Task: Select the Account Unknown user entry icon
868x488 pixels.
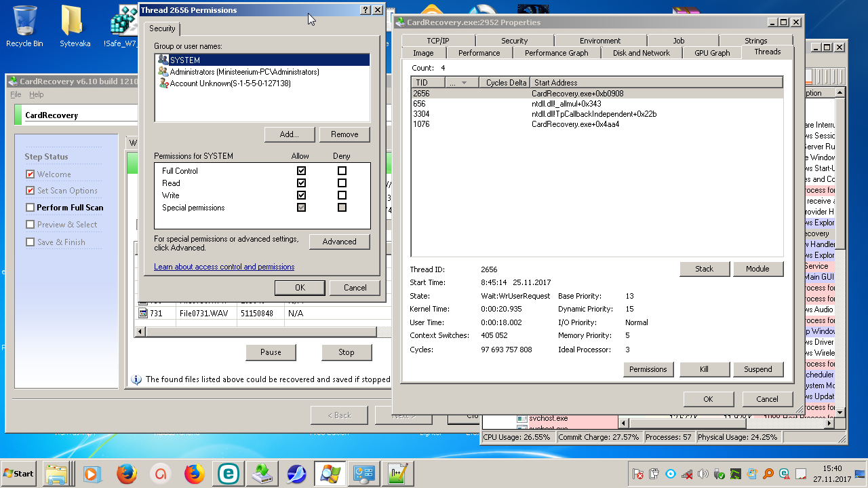Action: pos(163,83)
